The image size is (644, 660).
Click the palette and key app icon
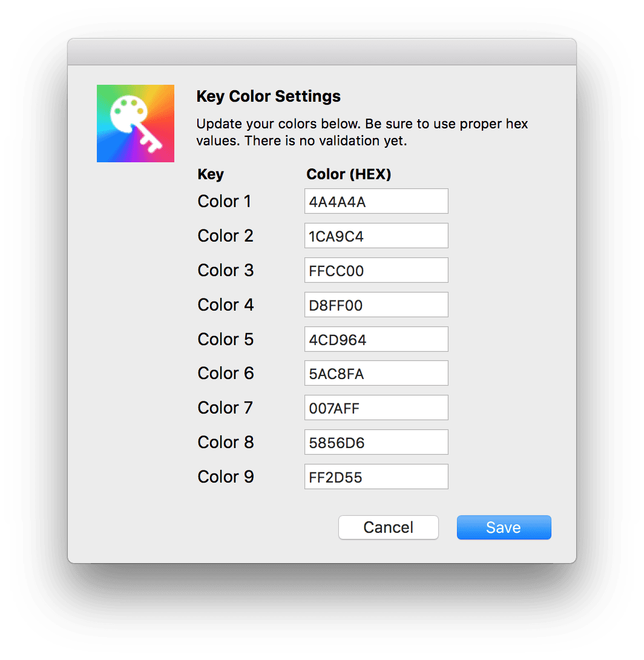[136, 124]
